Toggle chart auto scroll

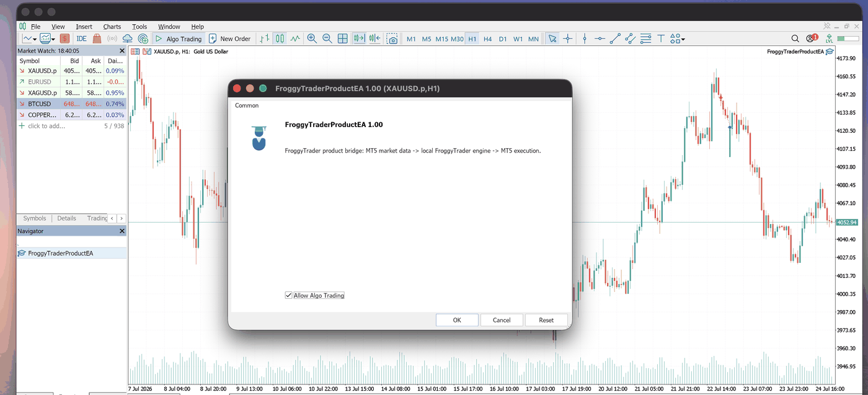point(359,38)
